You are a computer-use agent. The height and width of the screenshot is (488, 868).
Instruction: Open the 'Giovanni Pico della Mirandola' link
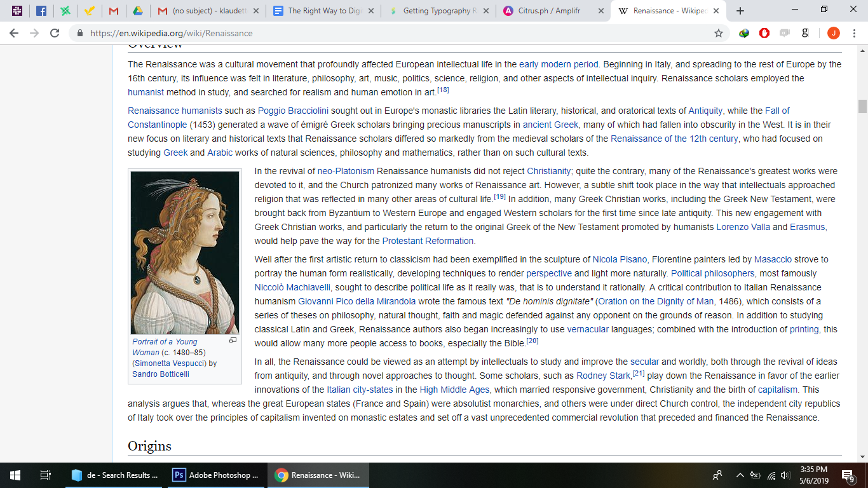[357, 301]
